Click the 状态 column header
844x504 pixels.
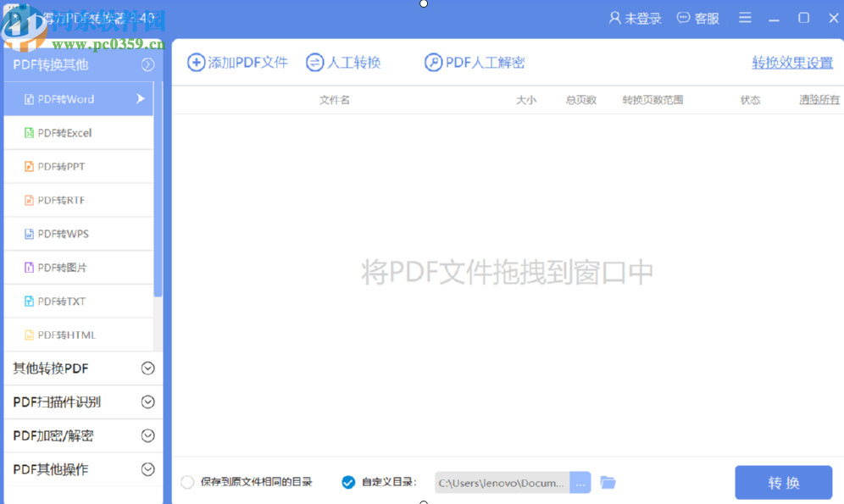[750, 100]
